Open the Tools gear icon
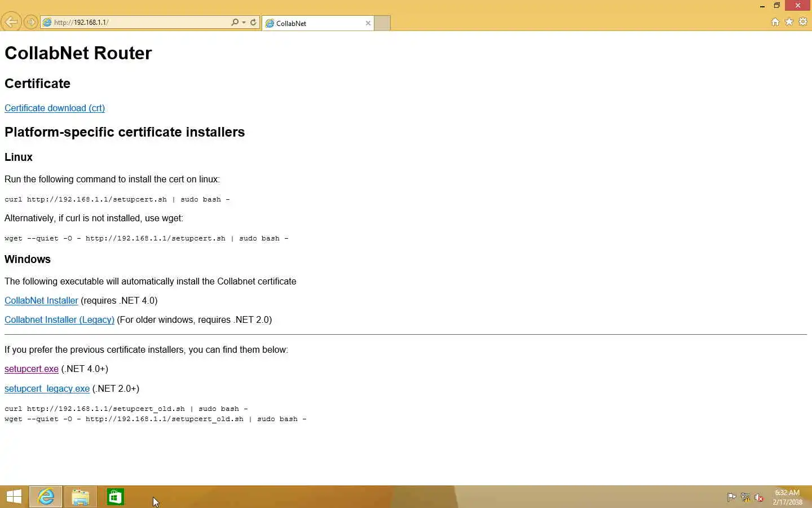 coord(803,22)
